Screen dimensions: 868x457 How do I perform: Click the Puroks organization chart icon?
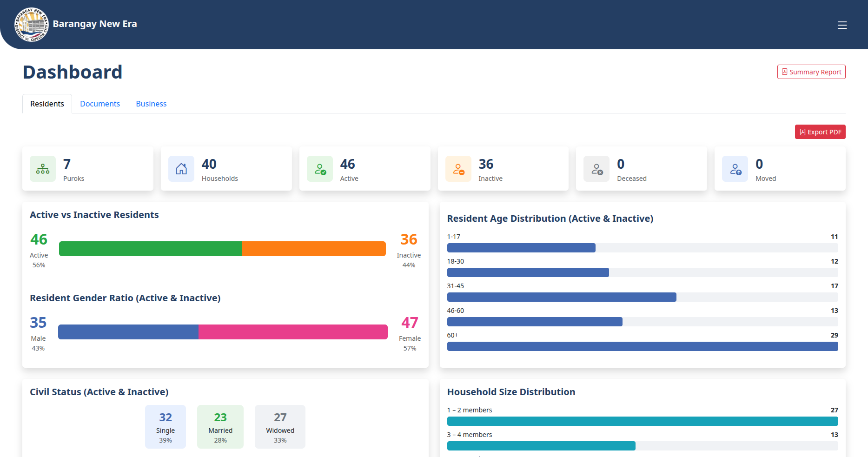(x=43, y=169)
